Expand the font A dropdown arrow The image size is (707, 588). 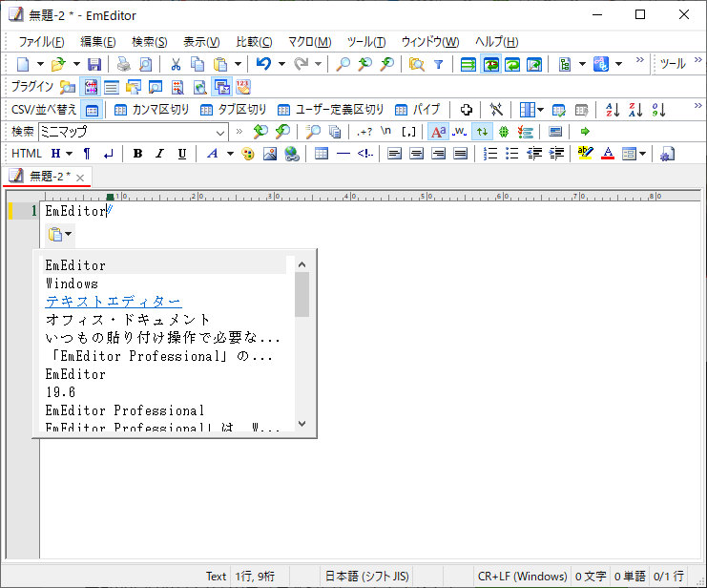(230, 154)
